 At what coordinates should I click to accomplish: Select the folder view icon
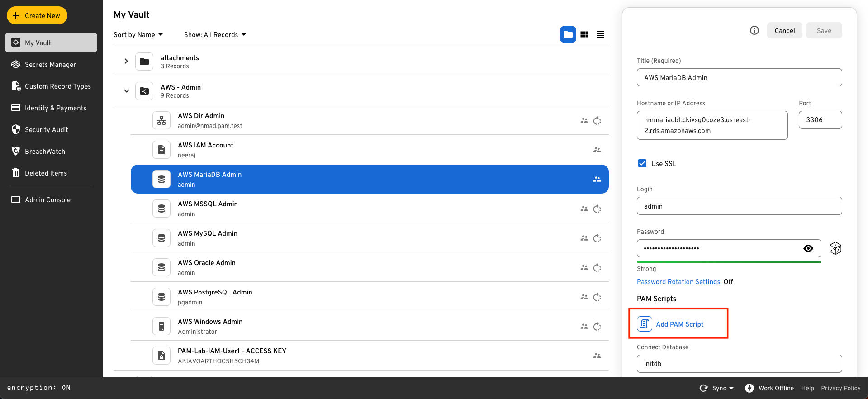click(568, 34)
